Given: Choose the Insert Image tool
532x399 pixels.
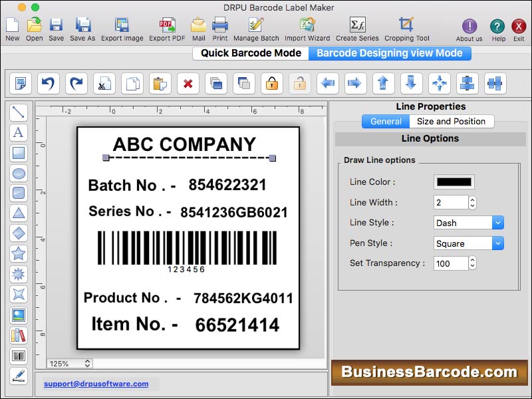Looking at the screenshot, I should coord(19,314).
